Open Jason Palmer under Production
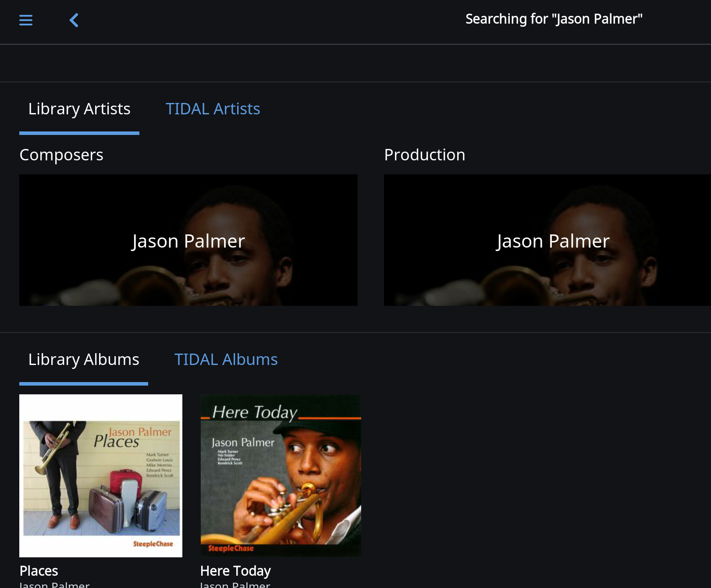The image size is (711, 588). pos(547,240)
